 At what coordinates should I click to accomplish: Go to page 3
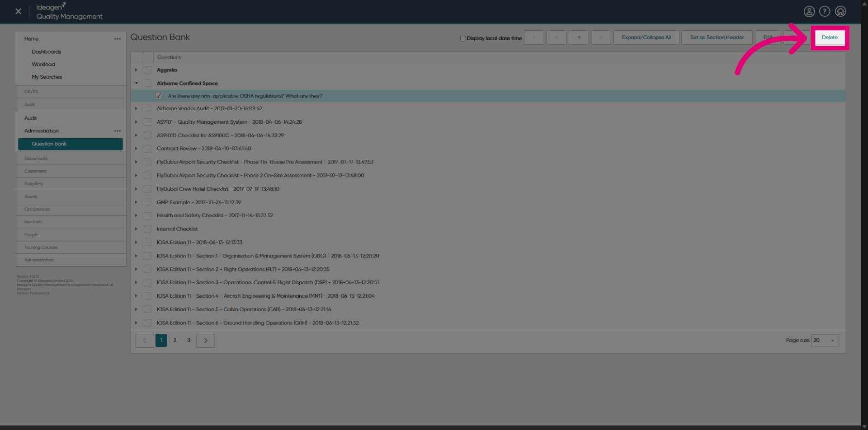189,341
